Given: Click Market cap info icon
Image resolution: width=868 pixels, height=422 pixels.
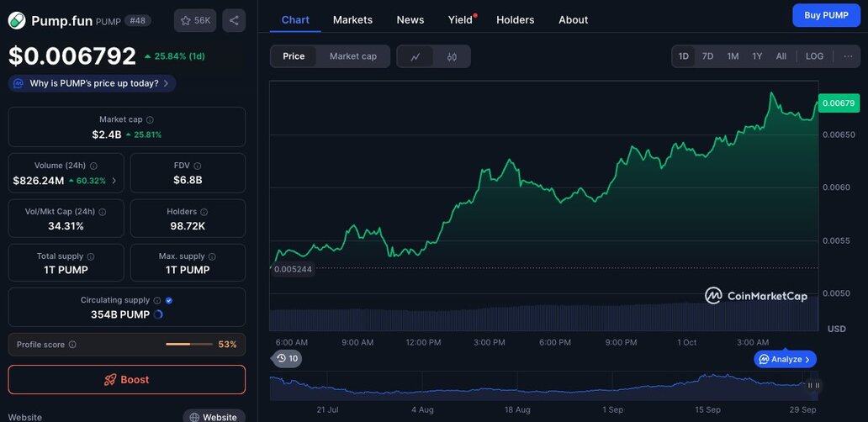Looking at the screenshot, I should coord(150,120).
